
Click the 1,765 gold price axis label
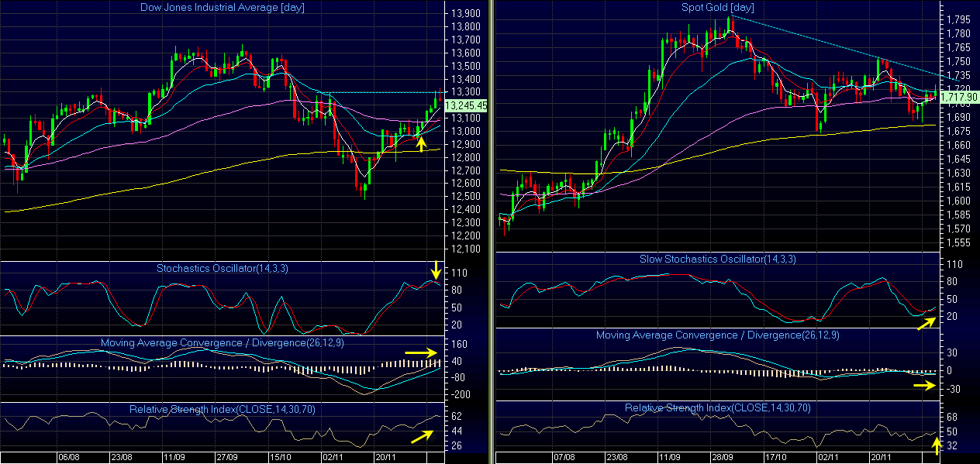(958, 47)
